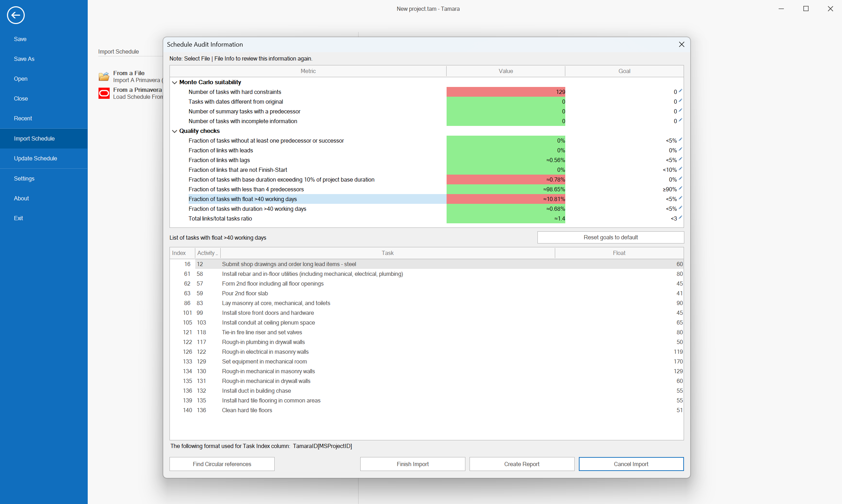
Task: Edit the goal for fraction of links with lags
Action: click(x=680, y=160)
